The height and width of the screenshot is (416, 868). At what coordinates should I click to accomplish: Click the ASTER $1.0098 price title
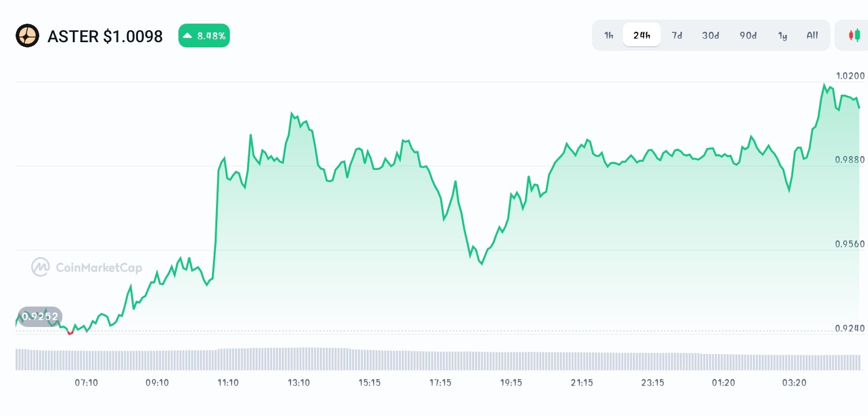[x=105, y=36]
